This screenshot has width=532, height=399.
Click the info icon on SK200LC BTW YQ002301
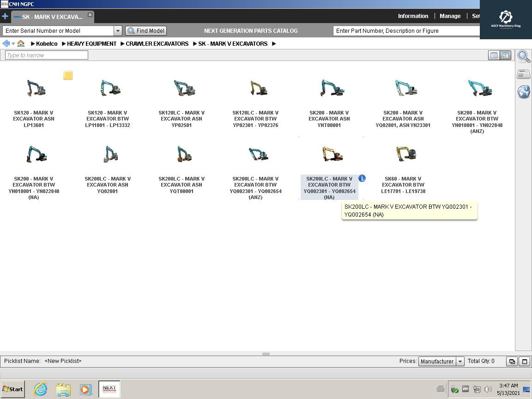tap(362, 178)
